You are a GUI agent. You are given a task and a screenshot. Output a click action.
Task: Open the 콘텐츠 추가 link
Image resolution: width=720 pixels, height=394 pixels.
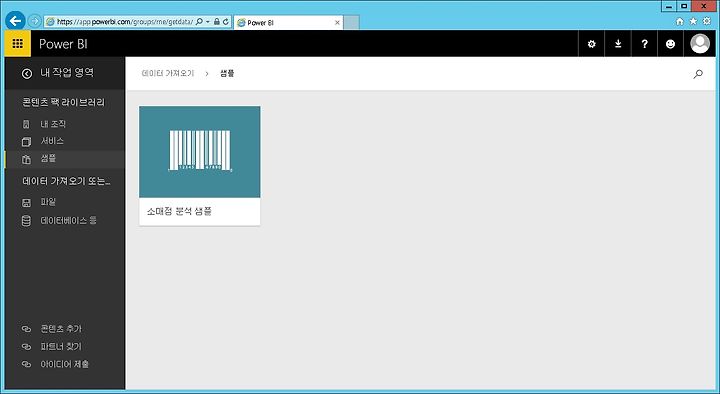point(61,329)
